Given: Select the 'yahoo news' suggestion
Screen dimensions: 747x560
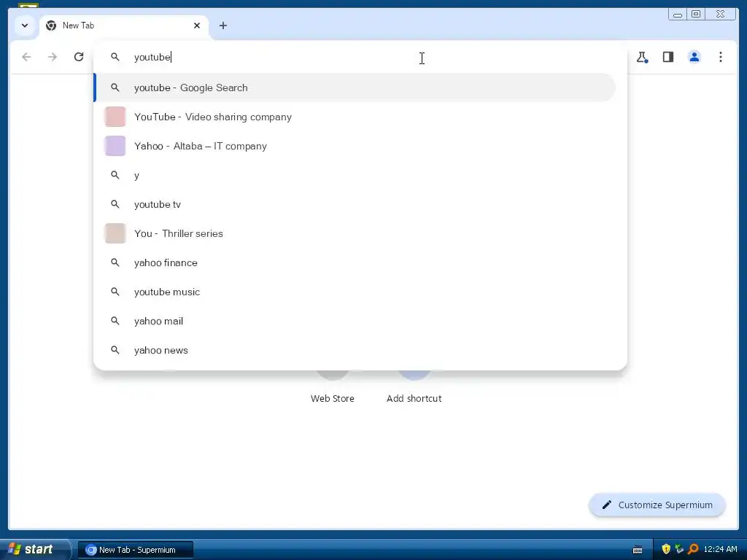Looking at the screenshot, I should pyautogui.click(x=355, y=350).
